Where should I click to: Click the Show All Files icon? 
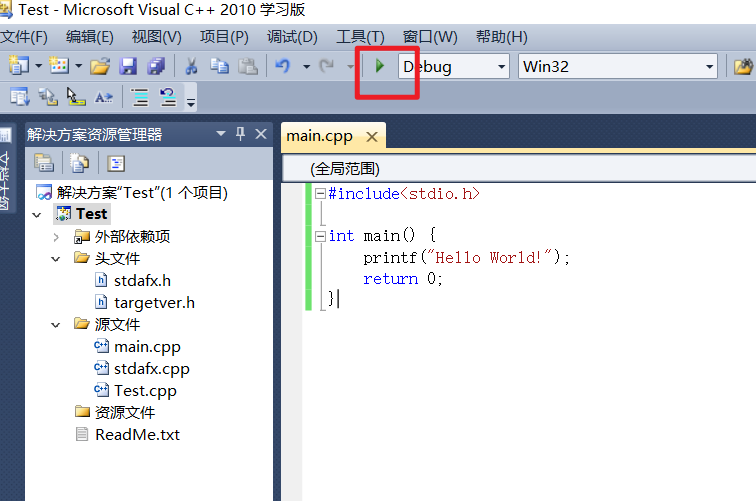click(80, 163)
